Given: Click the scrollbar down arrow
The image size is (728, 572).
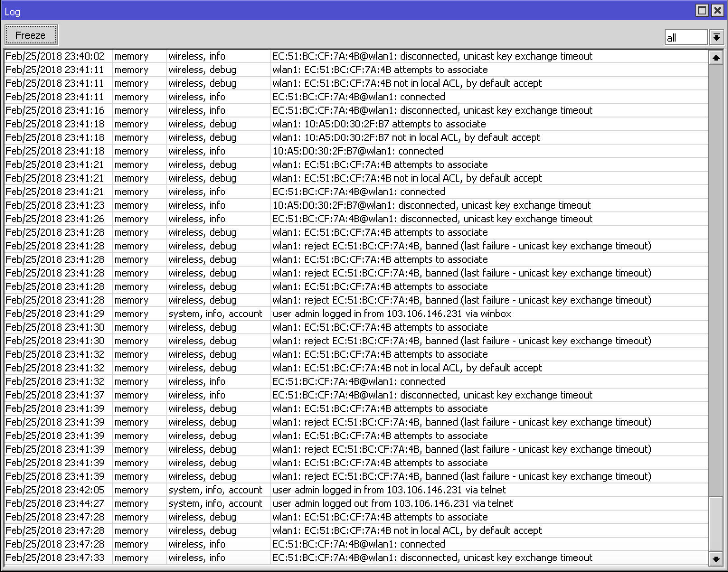Looking at the screenshot, I should coord(717,559).
